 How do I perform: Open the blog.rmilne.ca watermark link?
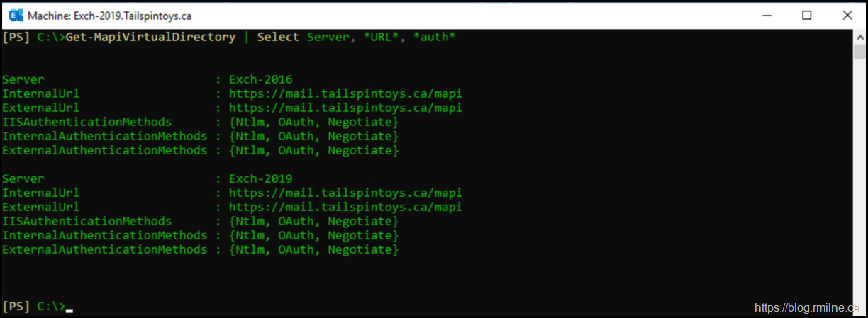pos(806,307)
